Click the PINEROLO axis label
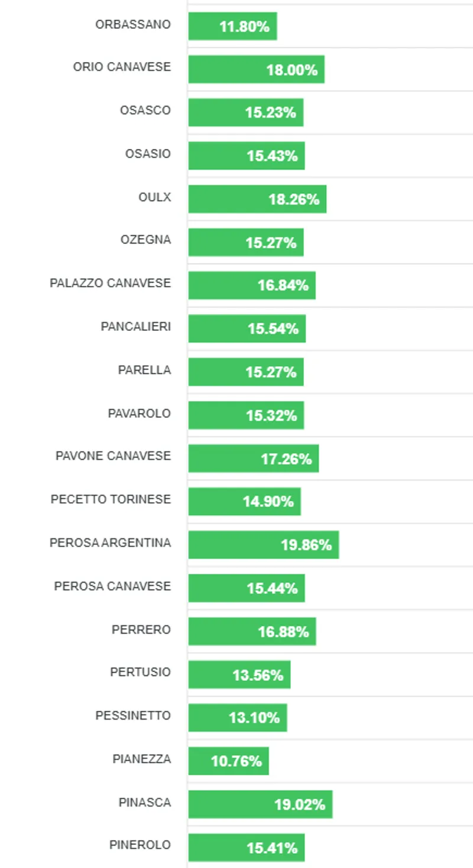 140,845
